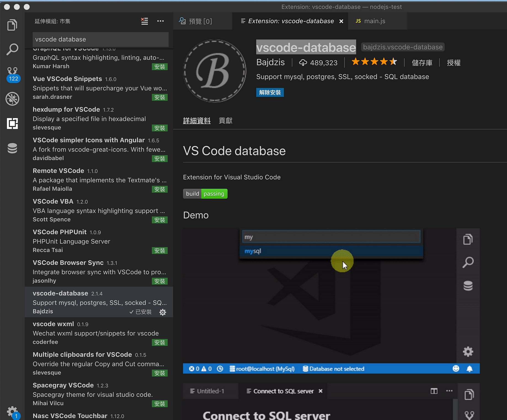The height and width of the screenshot is (420, 507).
Task: Install VSCode simpler Icons with Angular
Action: [x=160, y=158]
